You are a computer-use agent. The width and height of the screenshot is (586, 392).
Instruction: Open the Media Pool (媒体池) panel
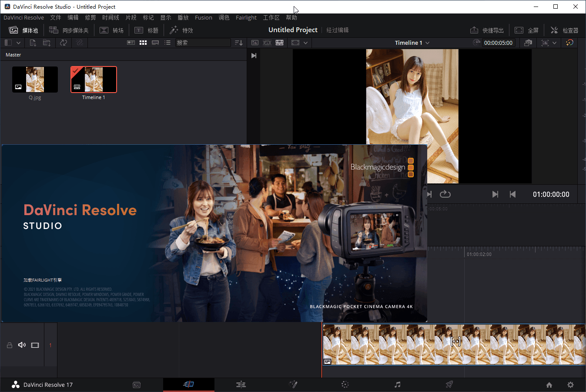[x=23, y=30]
